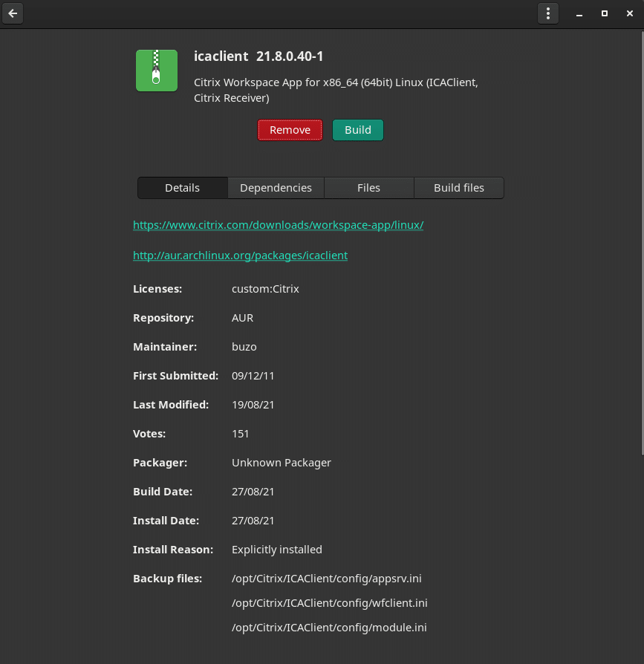Show the Files tab
Viewport: 644px width, 664px height.
click(x=368, y=188)
